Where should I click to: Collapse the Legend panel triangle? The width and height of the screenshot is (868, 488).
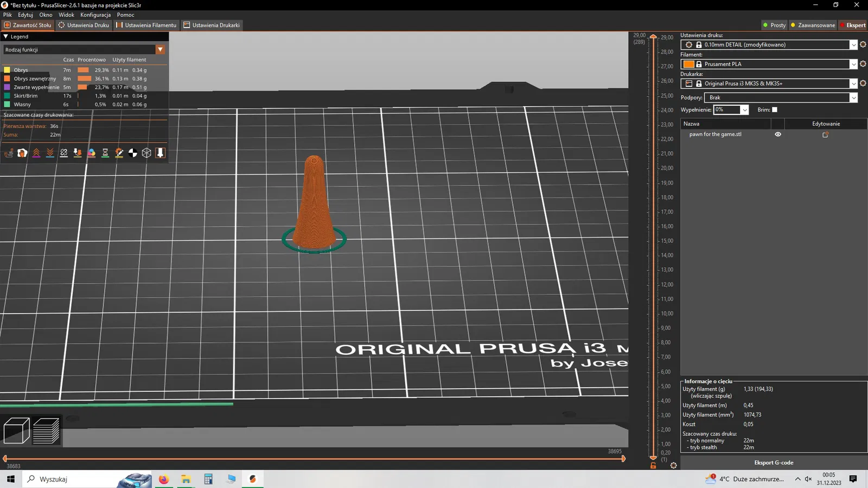[x=5, y=37]
